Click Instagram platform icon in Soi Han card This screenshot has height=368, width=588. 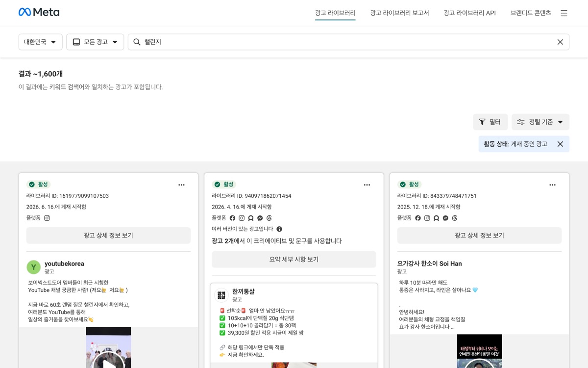coord(427,218)
